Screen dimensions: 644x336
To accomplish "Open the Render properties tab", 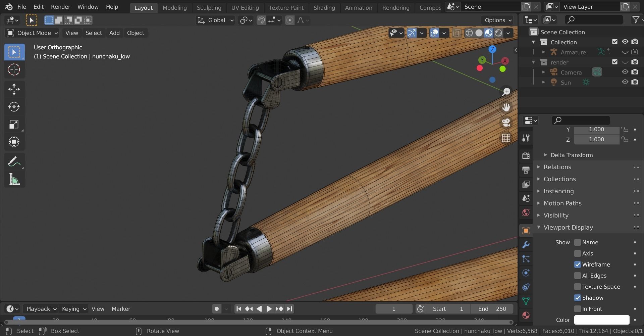I will (526, 156).
